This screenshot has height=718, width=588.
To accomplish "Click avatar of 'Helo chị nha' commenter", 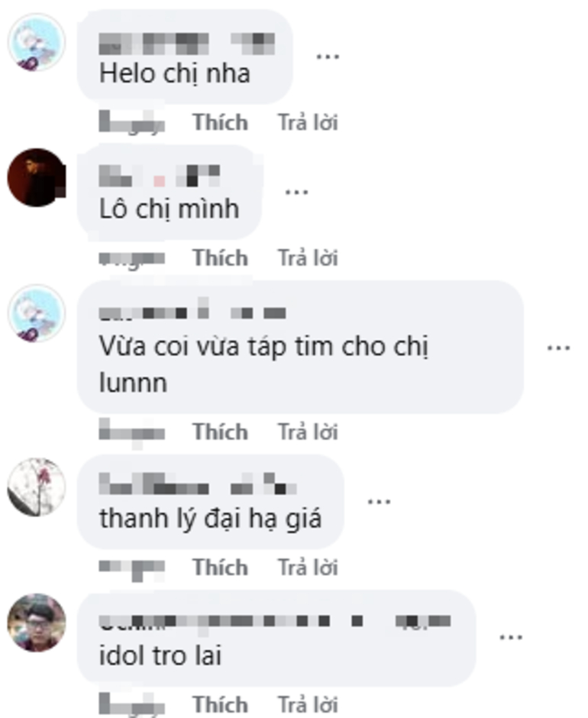I will click(x=37, y=42).
